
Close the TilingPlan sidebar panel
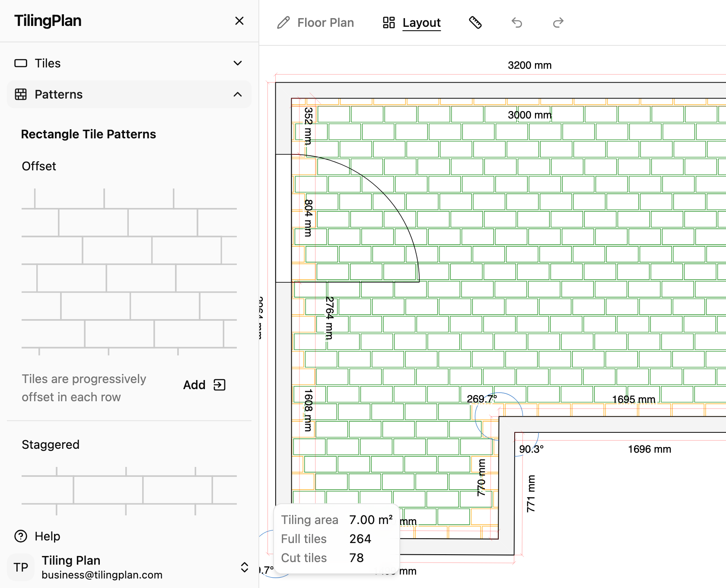coord(239,21)
